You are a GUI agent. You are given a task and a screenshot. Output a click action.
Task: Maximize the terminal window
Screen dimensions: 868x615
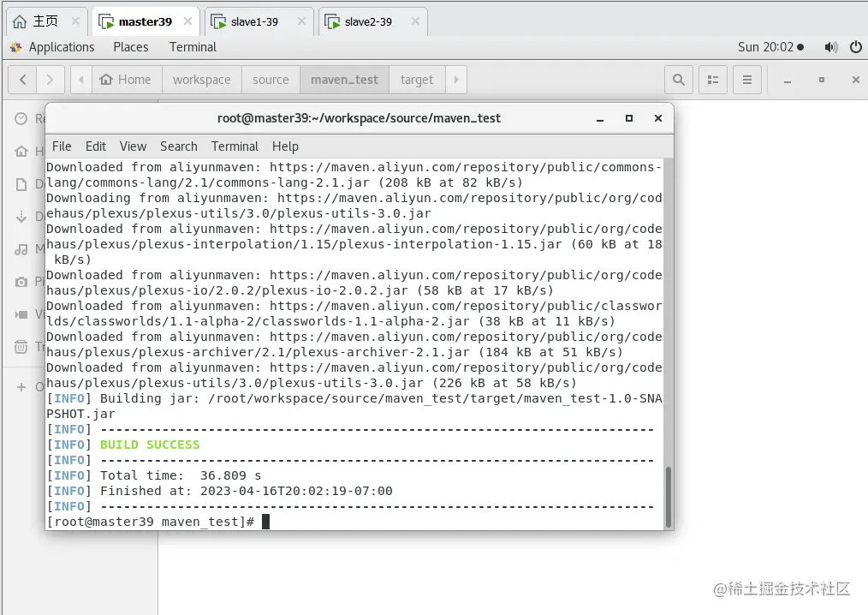[x=629, y=118]
